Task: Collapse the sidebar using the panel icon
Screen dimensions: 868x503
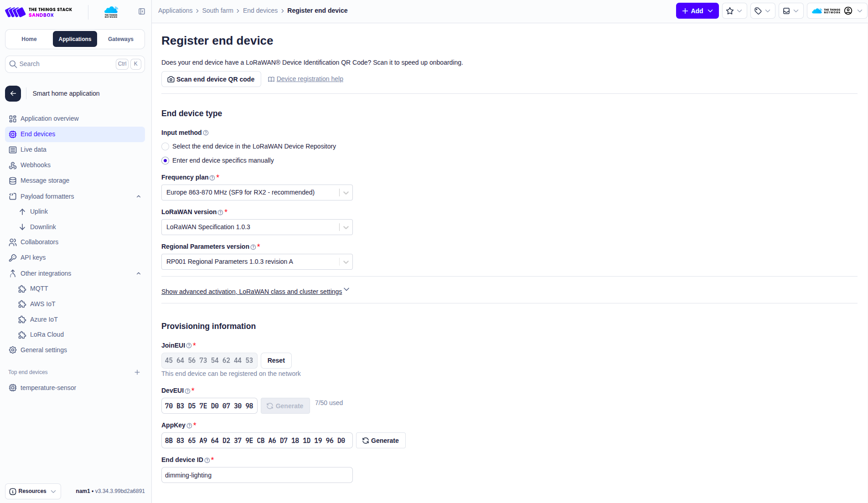Action: tap(142, 11)
